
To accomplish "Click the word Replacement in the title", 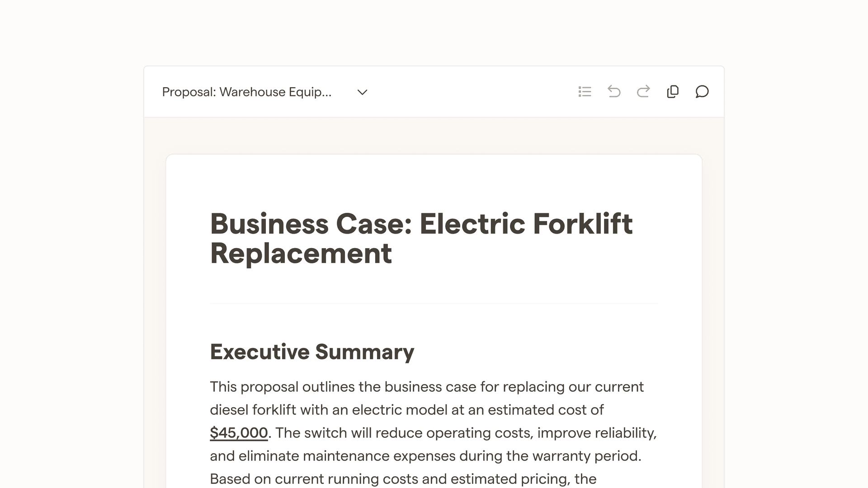I will (x=301, y=253).
